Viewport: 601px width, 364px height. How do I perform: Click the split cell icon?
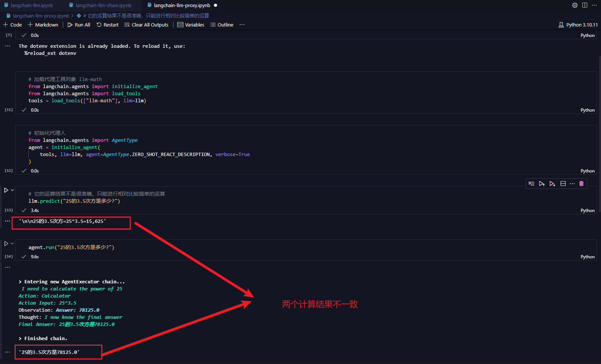click(563, 184)
